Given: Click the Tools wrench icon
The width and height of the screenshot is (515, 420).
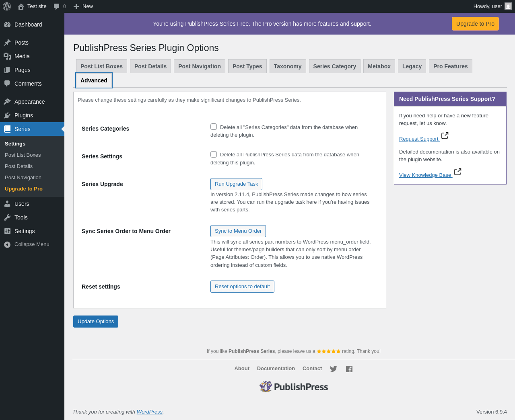Looking at the screenshot, I should pos(7,217).
